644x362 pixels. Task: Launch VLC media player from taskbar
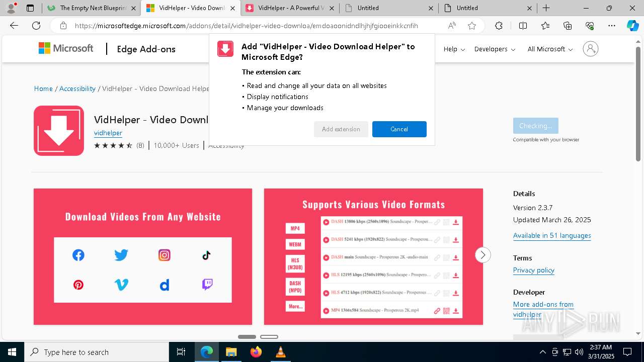(280, 352)
